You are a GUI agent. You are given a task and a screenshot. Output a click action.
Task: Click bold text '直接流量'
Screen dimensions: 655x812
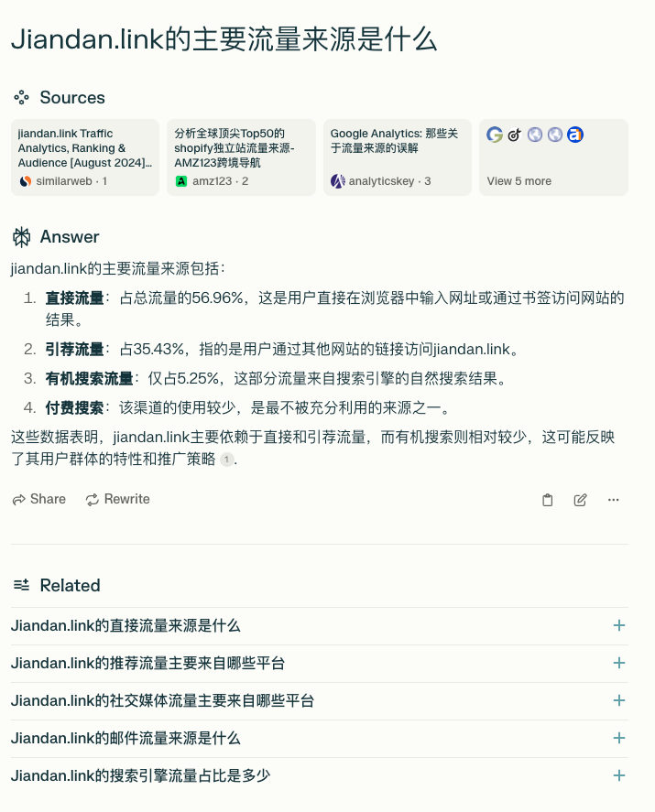pos(74,298)
